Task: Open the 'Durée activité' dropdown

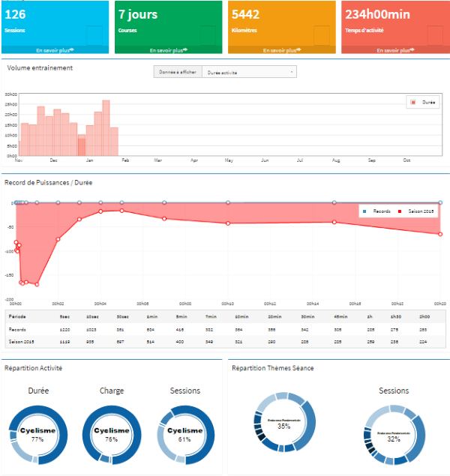Action: tap(247, 72)
